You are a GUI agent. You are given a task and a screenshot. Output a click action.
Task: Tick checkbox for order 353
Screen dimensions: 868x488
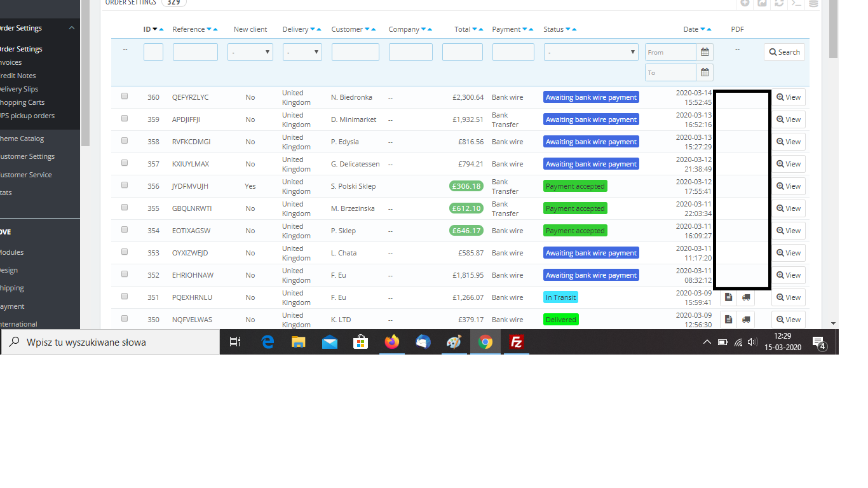coord(125,252)
